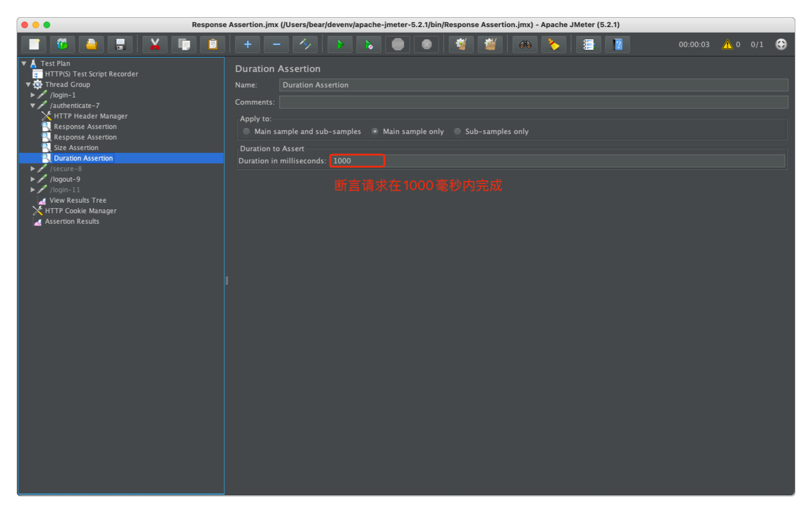The width and height of the screenshot is (812, 513).
Task: Start the test with green play icon
Action: click(x=340, y=44)
